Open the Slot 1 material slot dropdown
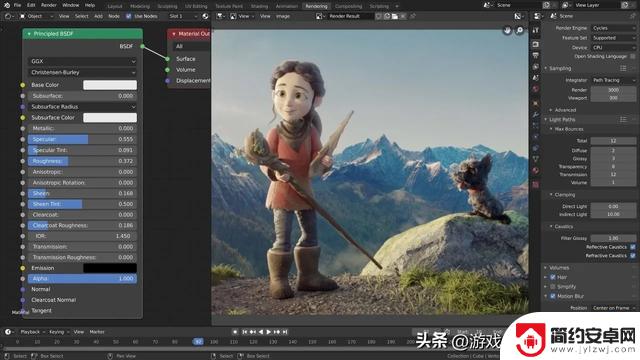 pyautogui.click(x=182, y=16)
